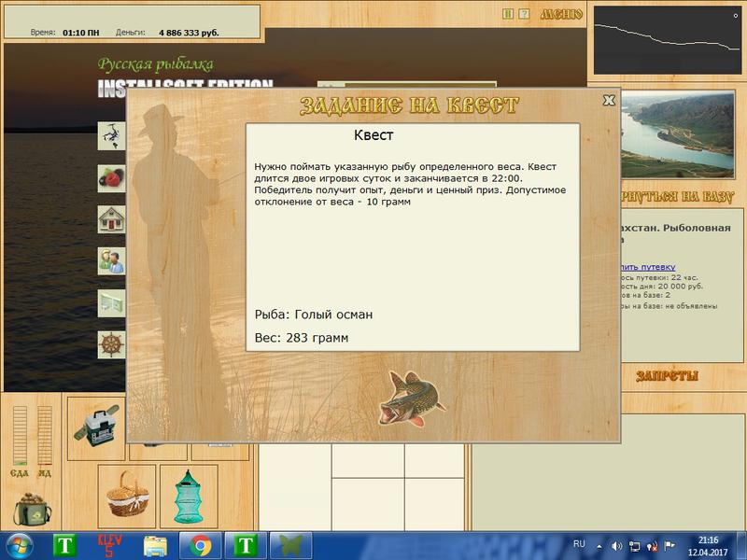Open the two people icon
This screenshot has width=747, height=560.
coord(111,261)
